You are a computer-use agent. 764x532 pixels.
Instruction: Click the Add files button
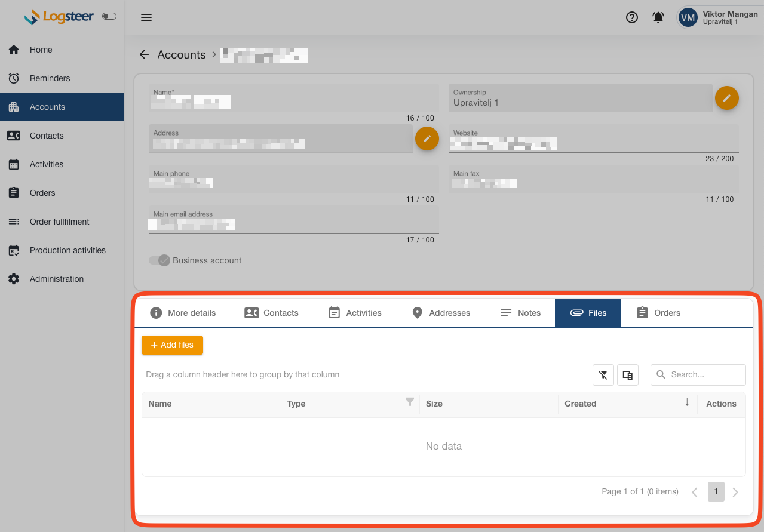(x=172, y=345)
